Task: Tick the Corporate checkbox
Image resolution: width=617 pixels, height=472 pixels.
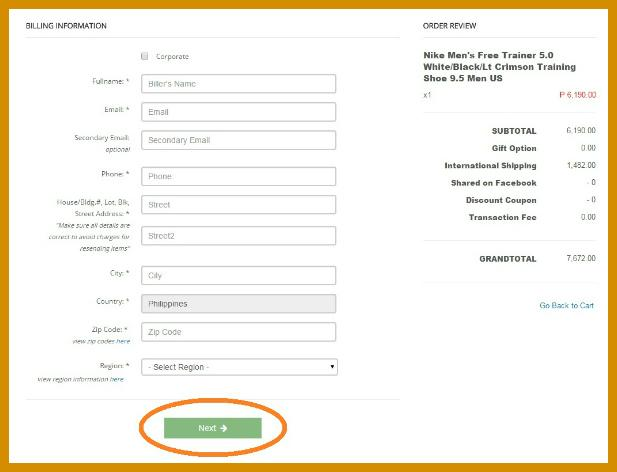Action: pos(144,56)
